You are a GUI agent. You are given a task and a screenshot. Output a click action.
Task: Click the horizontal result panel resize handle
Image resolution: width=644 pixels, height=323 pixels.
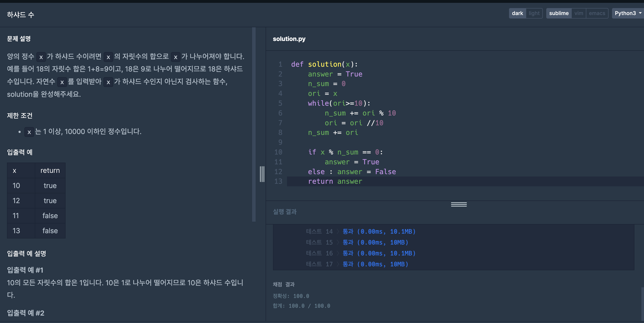pyautogui.click(x=459, y=204)
